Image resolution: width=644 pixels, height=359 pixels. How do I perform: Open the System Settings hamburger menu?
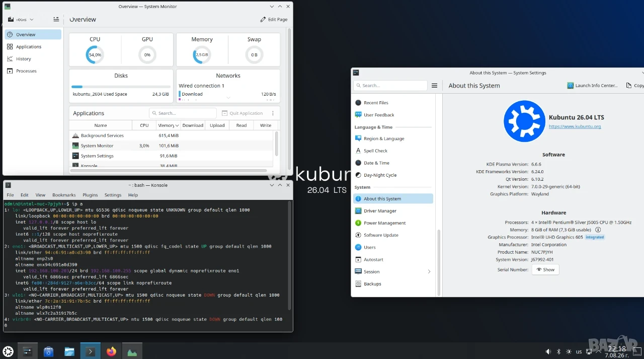(434, 86)
